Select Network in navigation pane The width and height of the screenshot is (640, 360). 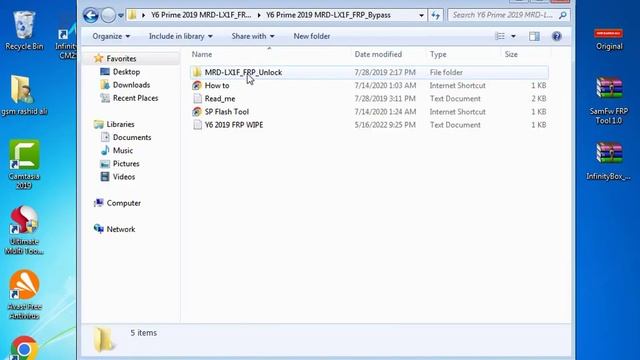[120, 229]
